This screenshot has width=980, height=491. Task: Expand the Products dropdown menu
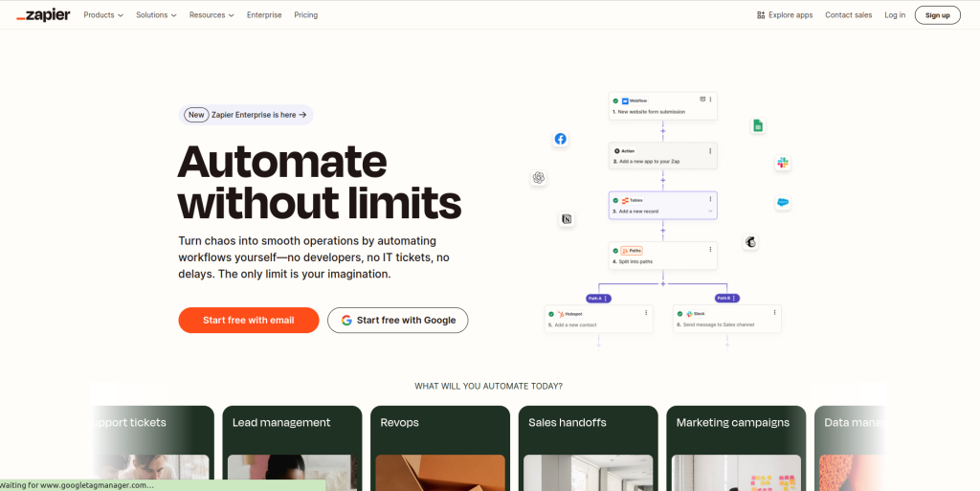click(103, 15)
